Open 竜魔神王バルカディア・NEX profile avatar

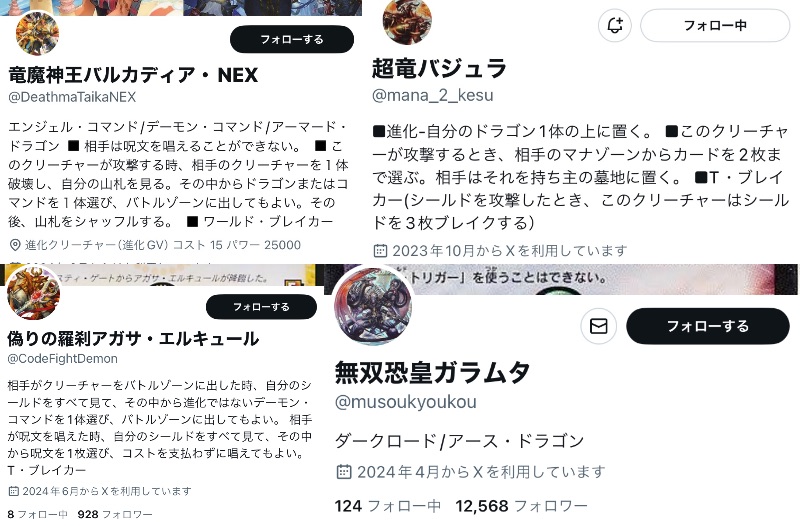pos(37,33)
